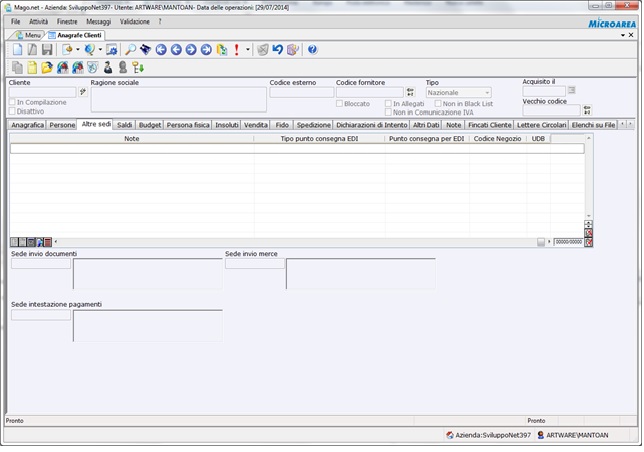
Task: Switch to the Persona fisica tab
Action: click(188, 125)
